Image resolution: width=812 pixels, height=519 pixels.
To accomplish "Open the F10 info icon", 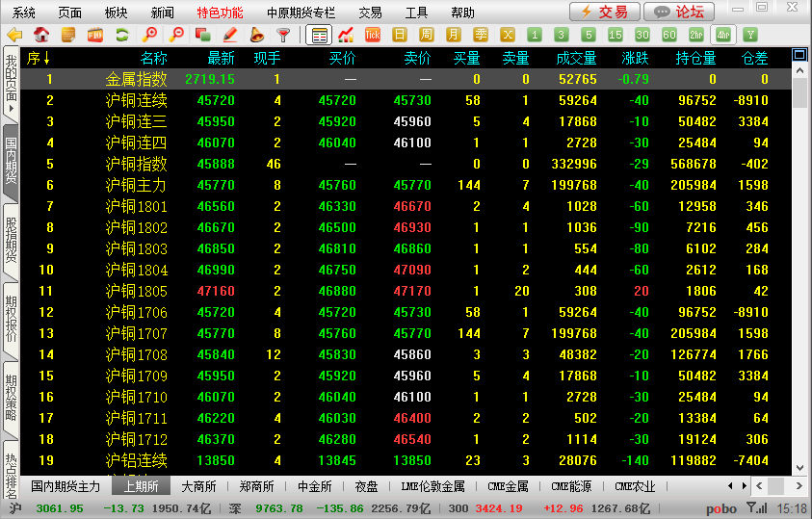I will (95, 36).
